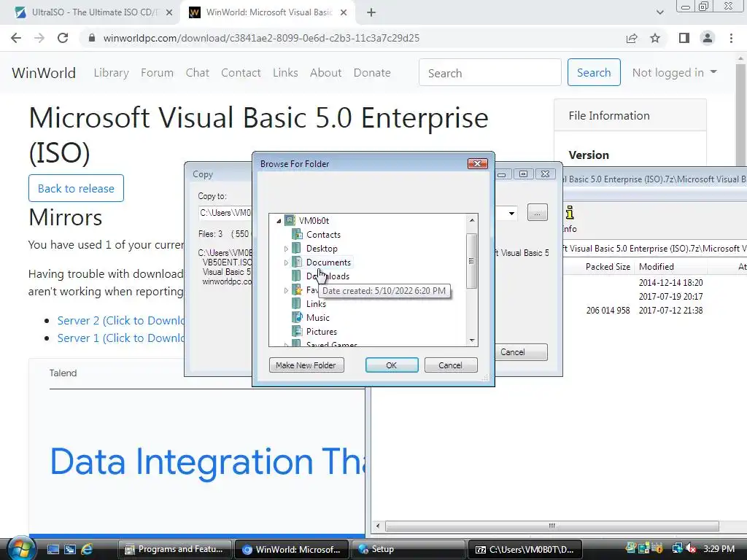Bookmark this page with the star icon
Screen dimensions: 747x560
(x=655, y=38)
